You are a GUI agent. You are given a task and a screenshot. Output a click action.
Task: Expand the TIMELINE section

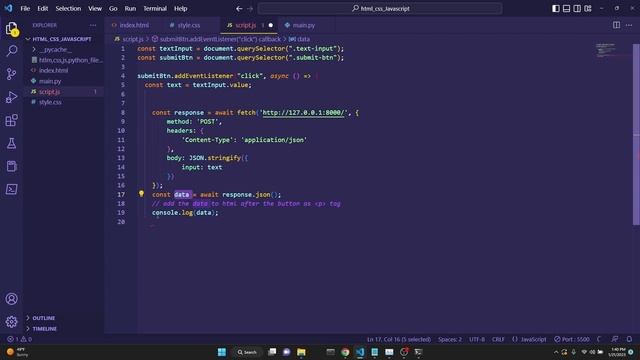[x=44, y=329]
